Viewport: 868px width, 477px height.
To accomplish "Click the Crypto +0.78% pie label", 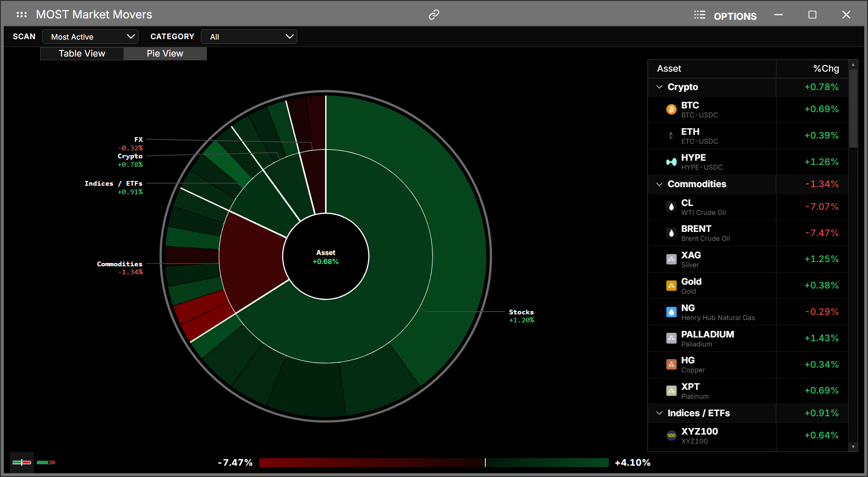I will [130, 160].
